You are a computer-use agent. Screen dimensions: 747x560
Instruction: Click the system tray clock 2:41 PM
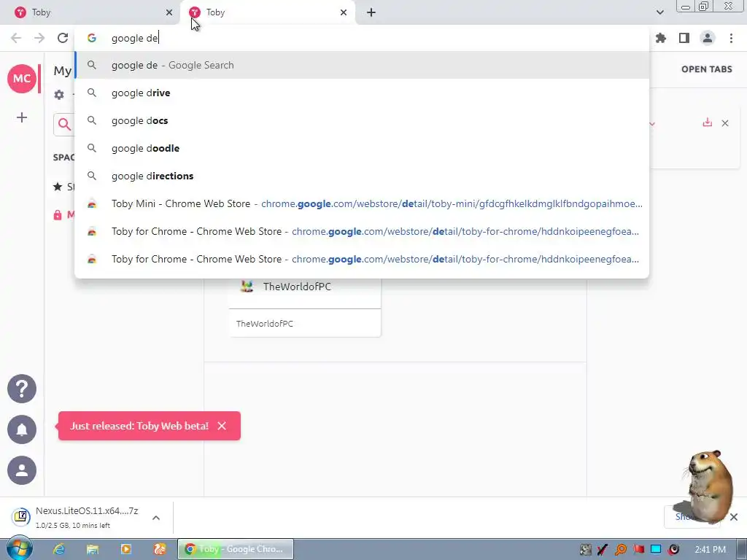tap(710, 550)
